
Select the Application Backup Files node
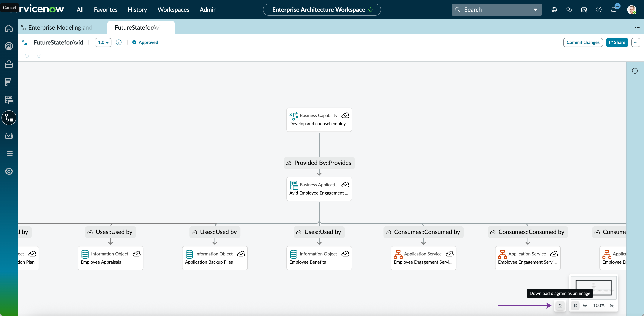[x=215, y=258]
